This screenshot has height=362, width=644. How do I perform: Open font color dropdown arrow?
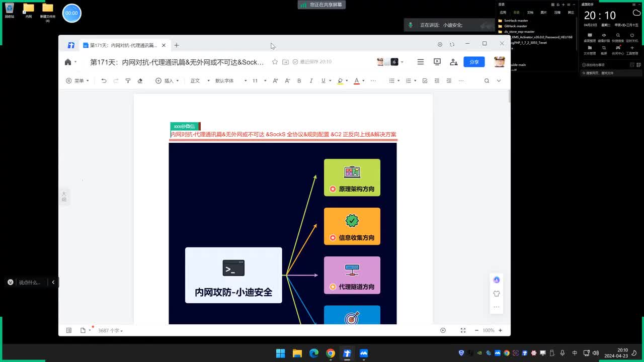(363, 80)
